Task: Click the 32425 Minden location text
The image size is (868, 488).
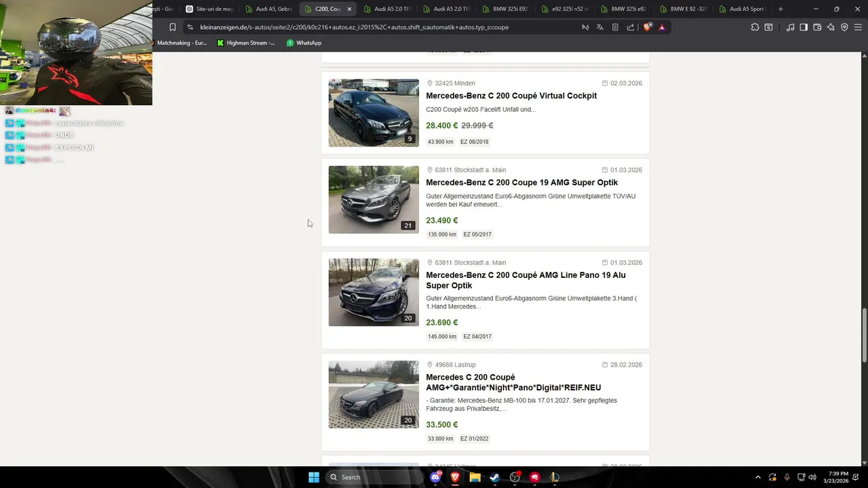Action: [454, 83]
